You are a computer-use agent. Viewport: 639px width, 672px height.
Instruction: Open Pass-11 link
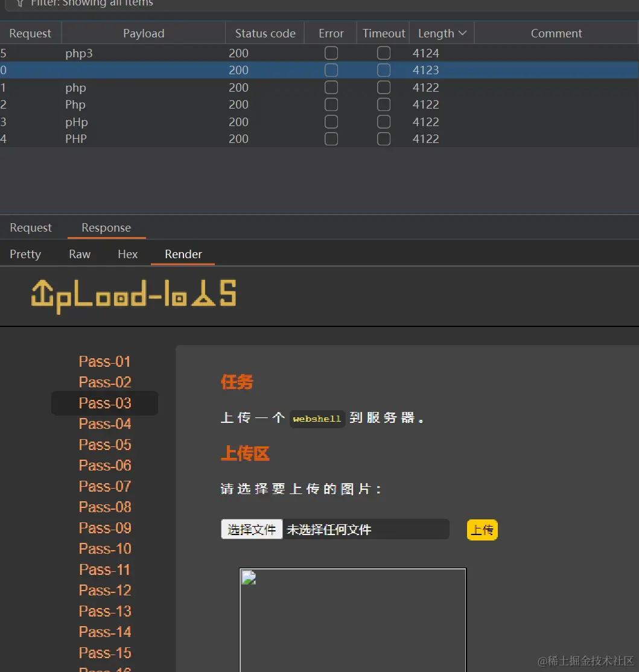point(105,569)
